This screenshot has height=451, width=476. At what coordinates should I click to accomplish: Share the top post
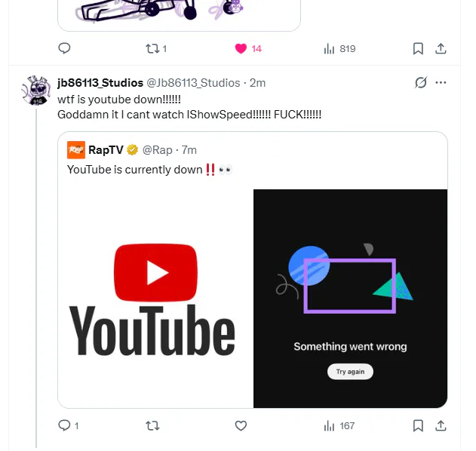441,48
